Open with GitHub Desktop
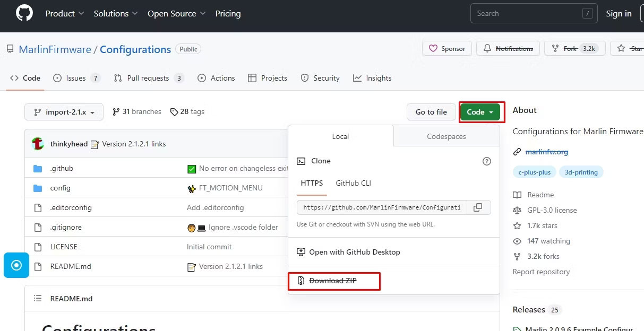 pos(354,252)
